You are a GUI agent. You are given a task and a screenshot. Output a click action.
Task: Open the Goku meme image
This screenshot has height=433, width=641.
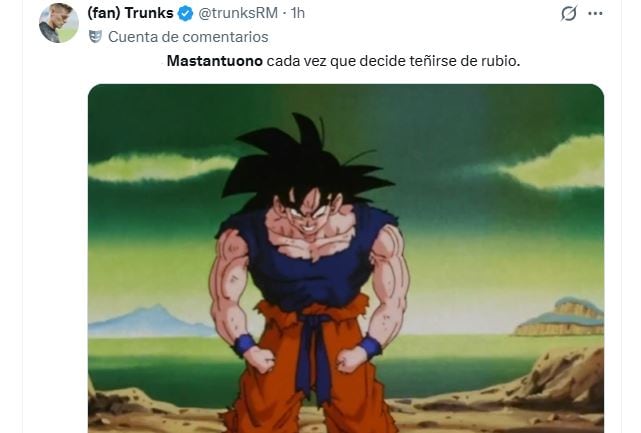(346, 258)
